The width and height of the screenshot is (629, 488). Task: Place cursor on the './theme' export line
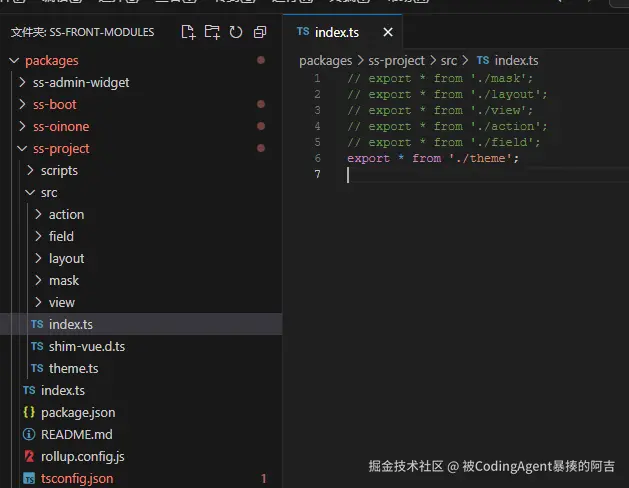pyautogui.click(x=433, y=158)
